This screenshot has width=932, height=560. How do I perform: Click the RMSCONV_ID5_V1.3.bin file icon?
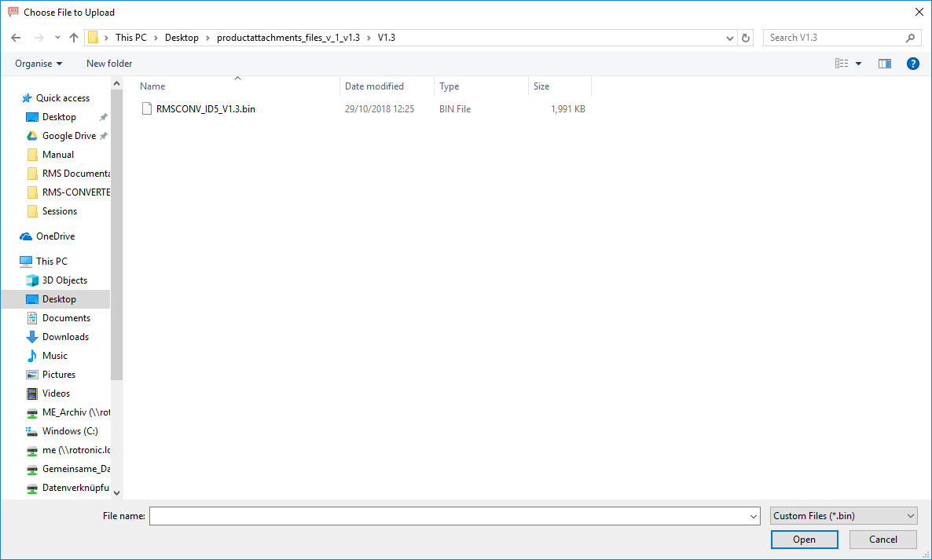click(x=147, y=108)
